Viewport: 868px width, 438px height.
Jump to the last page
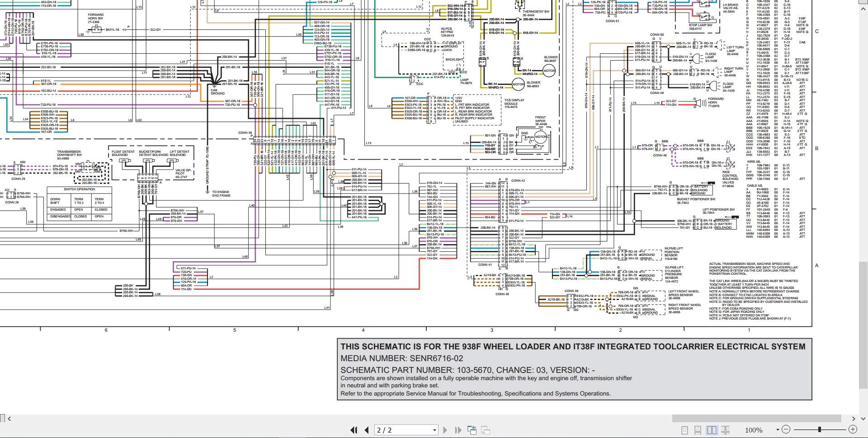[x=458, y=430]
